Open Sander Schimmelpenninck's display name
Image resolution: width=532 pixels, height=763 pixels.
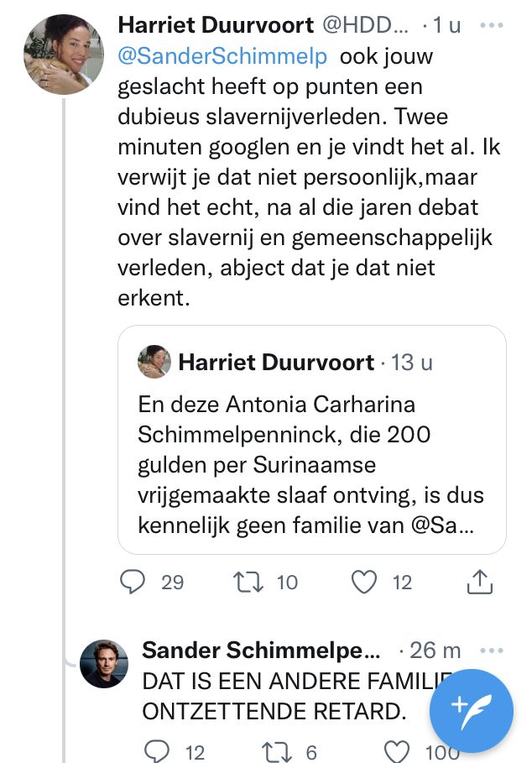tap(261, 650)
